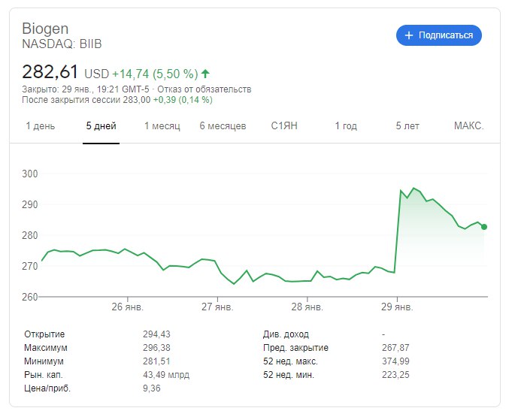Click the 300 y-axis label

coord(30,174)
